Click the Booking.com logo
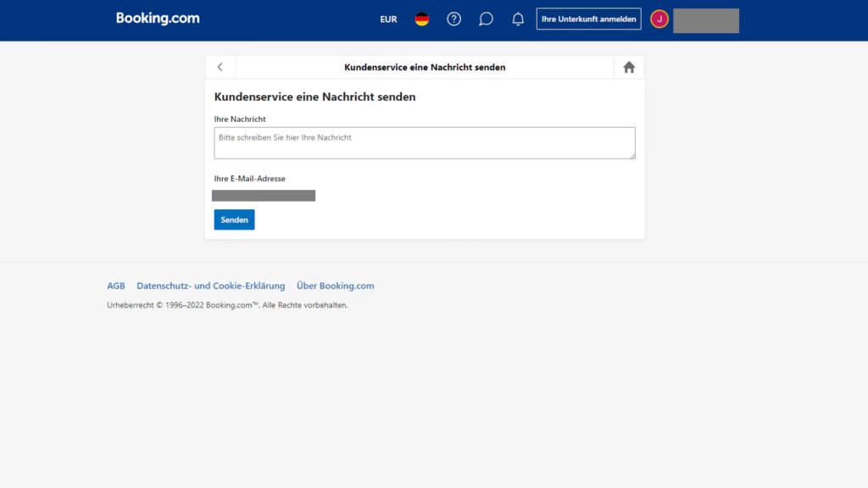Screen dimensions: 868x488 [158, 19]
